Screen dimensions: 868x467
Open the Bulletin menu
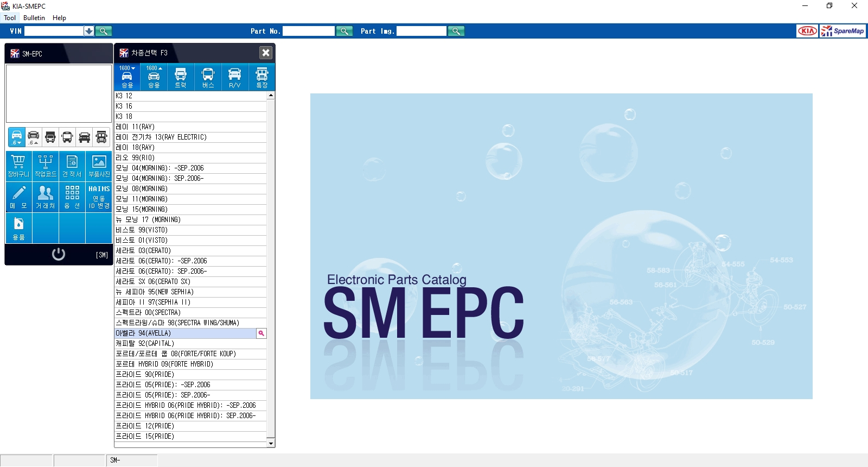34,18
